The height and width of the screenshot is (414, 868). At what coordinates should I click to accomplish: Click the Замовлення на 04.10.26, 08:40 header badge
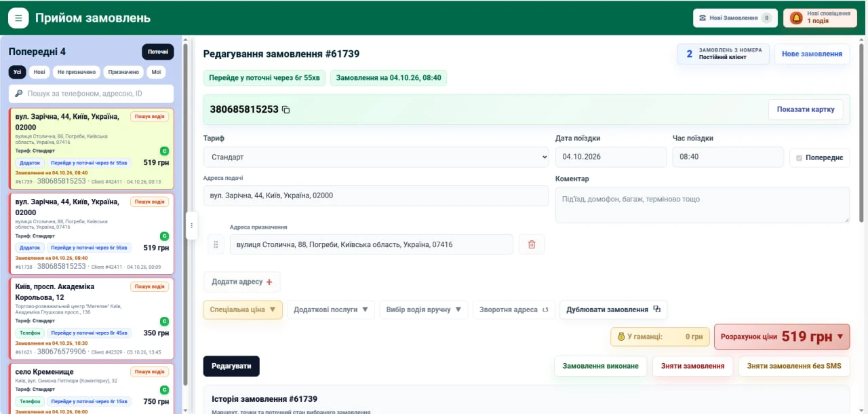coord(389,78)
